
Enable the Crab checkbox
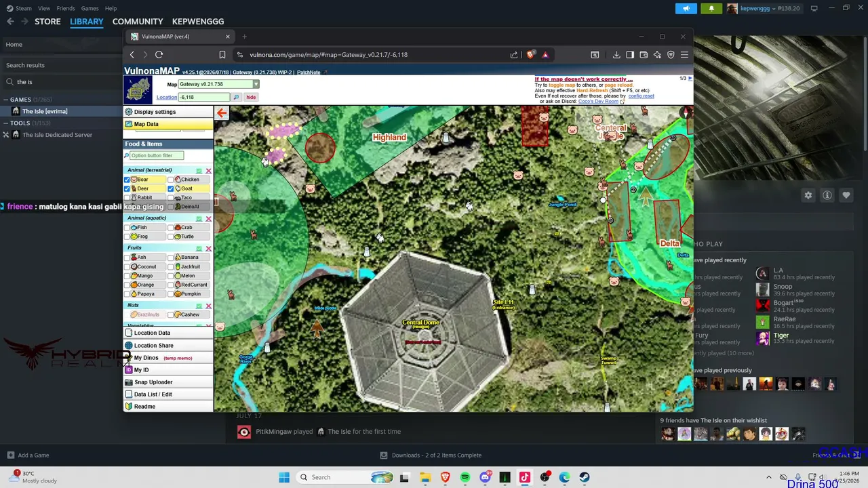click(171, 228)
